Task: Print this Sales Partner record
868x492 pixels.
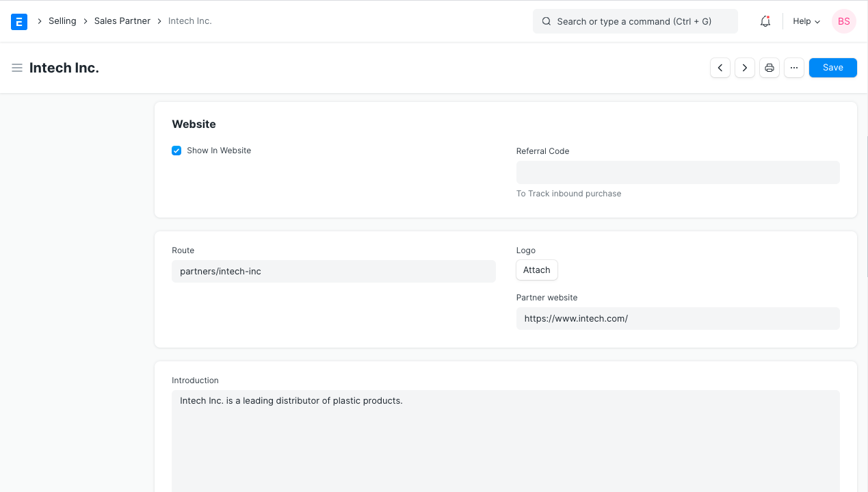Action: [x=770, y=68]
